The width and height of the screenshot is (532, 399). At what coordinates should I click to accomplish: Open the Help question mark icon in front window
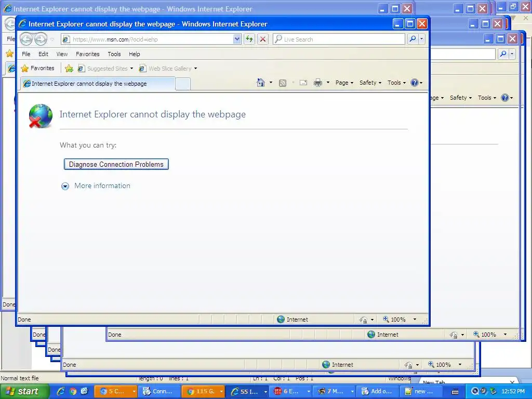[x=414, y=83]
